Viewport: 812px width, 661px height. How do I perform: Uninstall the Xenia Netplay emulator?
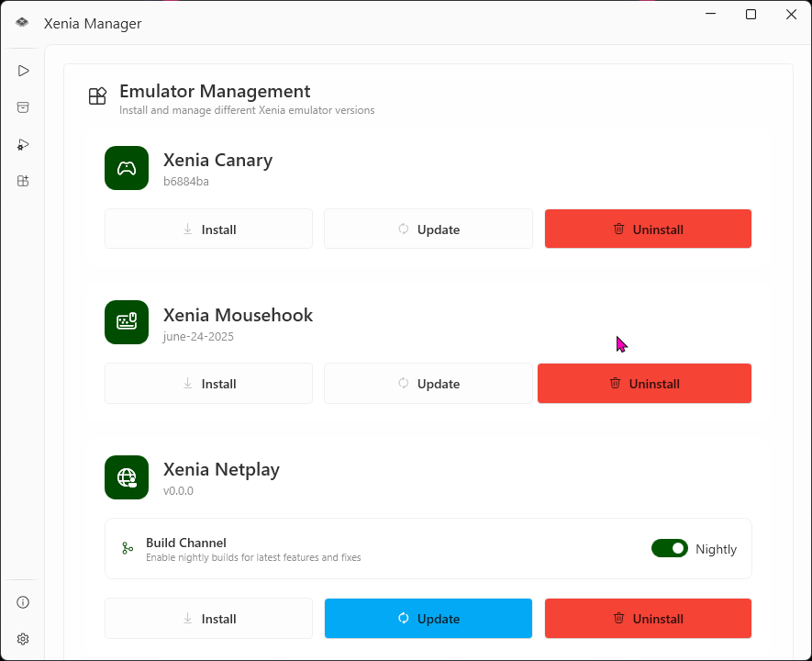[648, 618]
